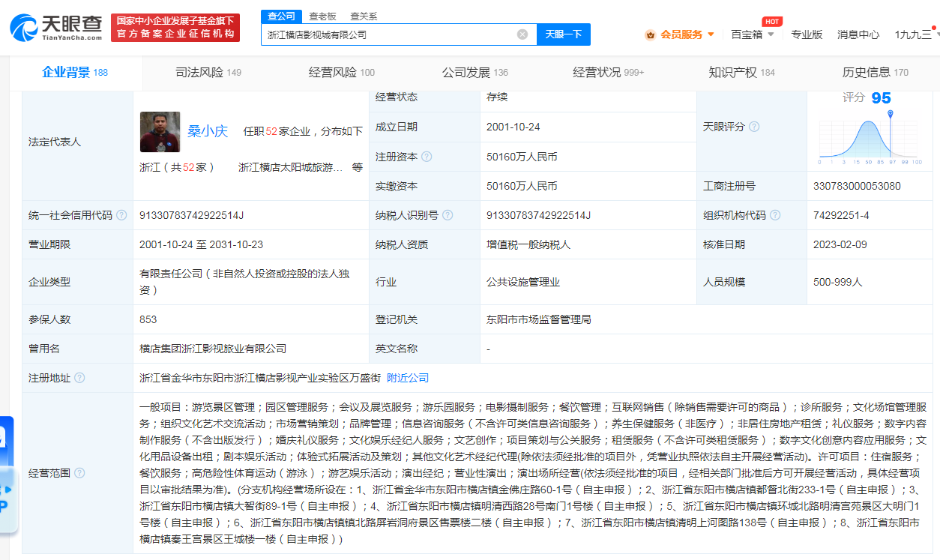
Task: Click the crown icon beside 会员服务
Action: tap(650, 34)
